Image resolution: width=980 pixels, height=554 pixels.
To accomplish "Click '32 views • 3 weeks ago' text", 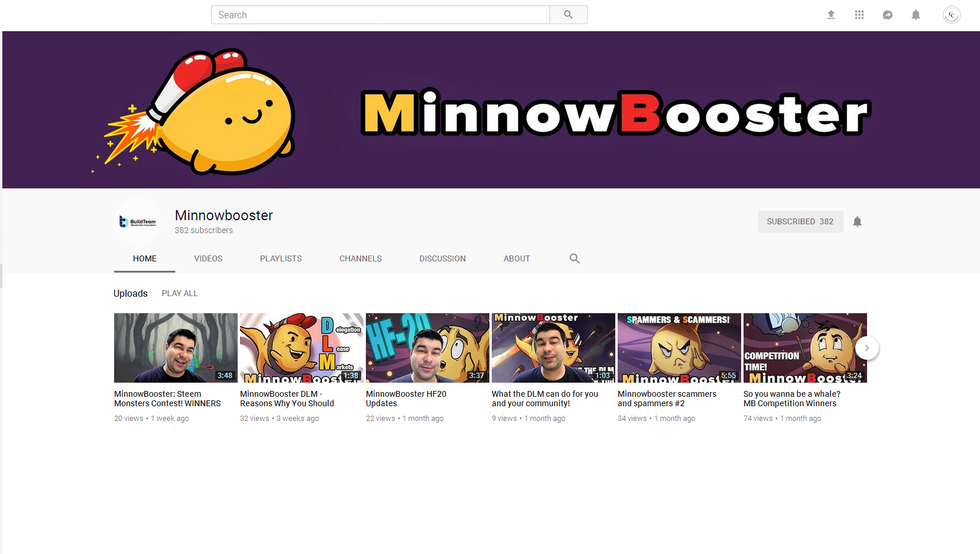I will tap(279, 419).
